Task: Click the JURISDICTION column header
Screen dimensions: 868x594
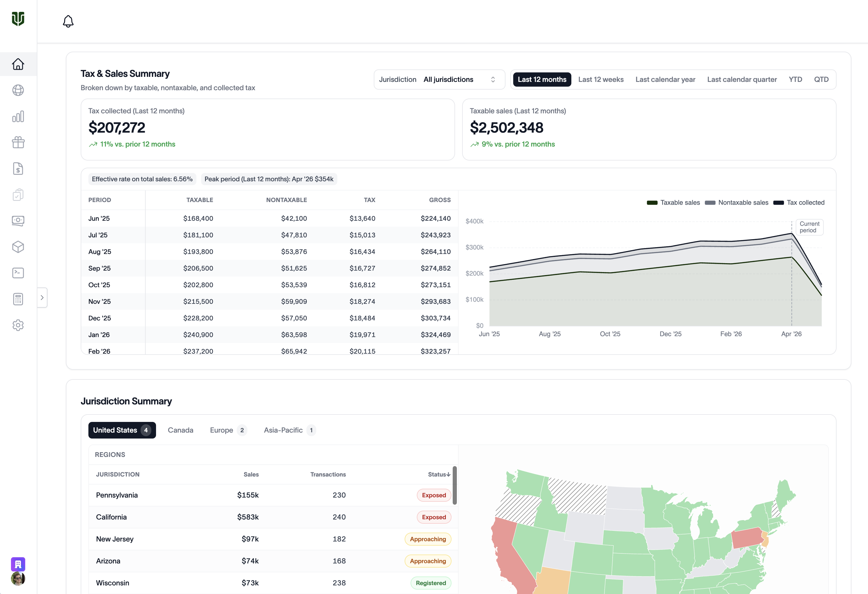Action: point(118,474)
